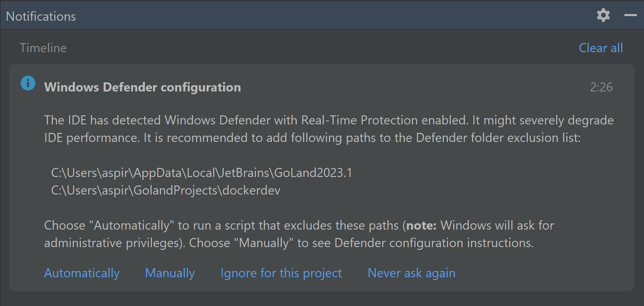This screenshot has height=306, width=644.
Task: Click the Notifications panel title
Action: click(41, 16)
